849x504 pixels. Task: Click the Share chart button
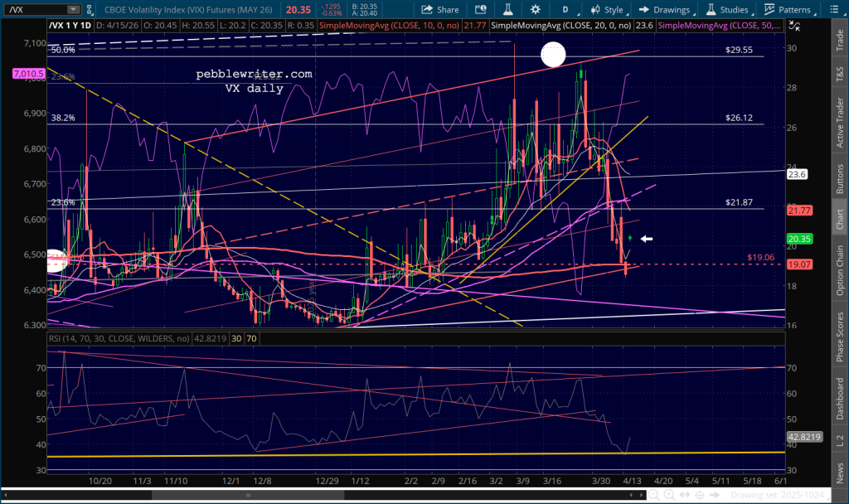440,10
